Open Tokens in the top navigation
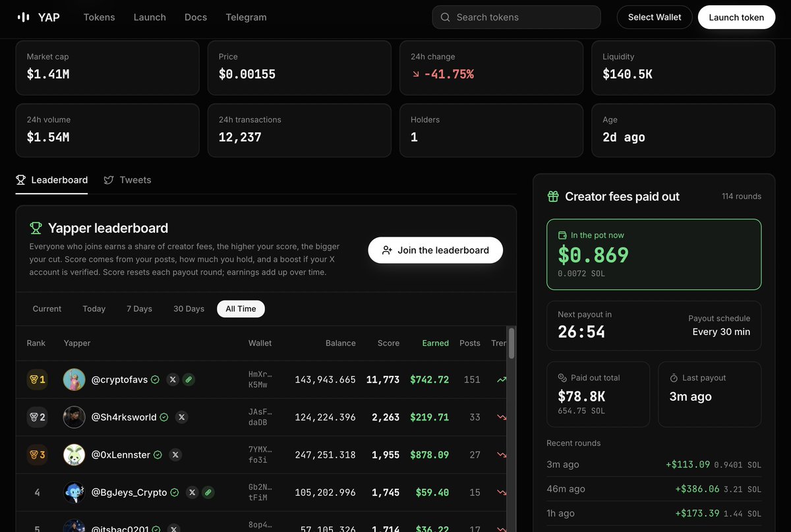Viewport: 791px width, 532px height. (99, 17)
